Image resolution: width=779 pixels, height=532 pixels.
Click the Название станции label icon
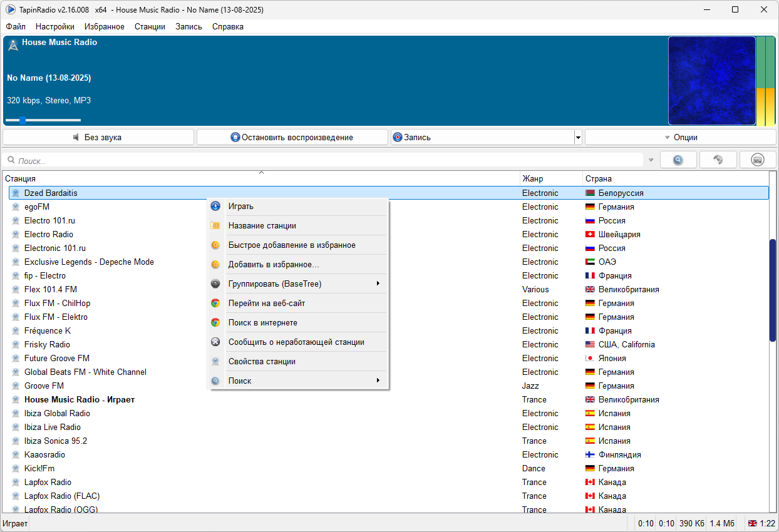click(x=215, y=225)
